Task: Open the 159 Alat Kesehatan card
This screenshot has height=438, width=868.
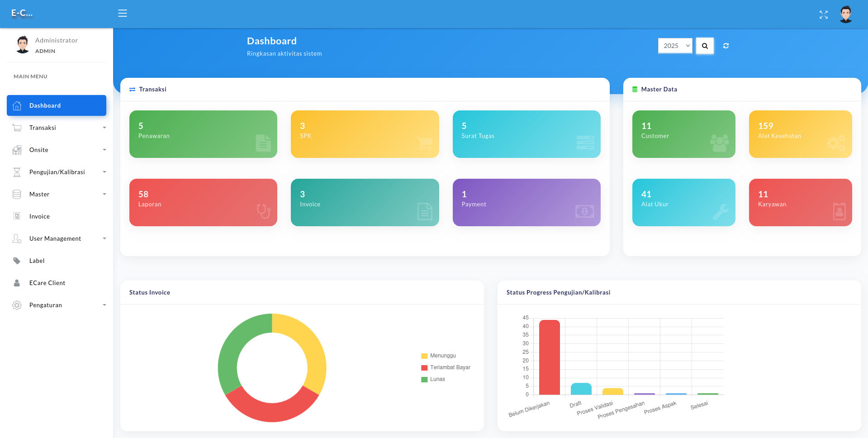Action: coord(800,134)
